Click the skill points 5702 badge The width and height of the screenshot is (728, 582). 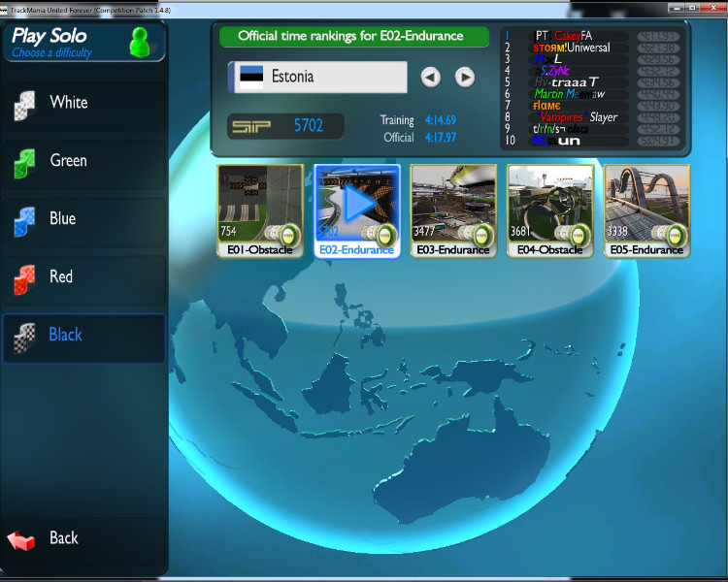point(287,126)
